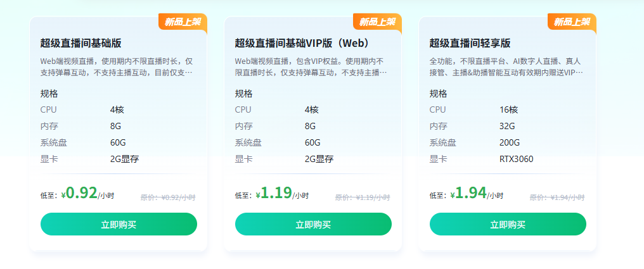This screenshot has width=644, height=269.
Task: Click 新品上架 badge on 轻享版 card
Action: (572, 22)
